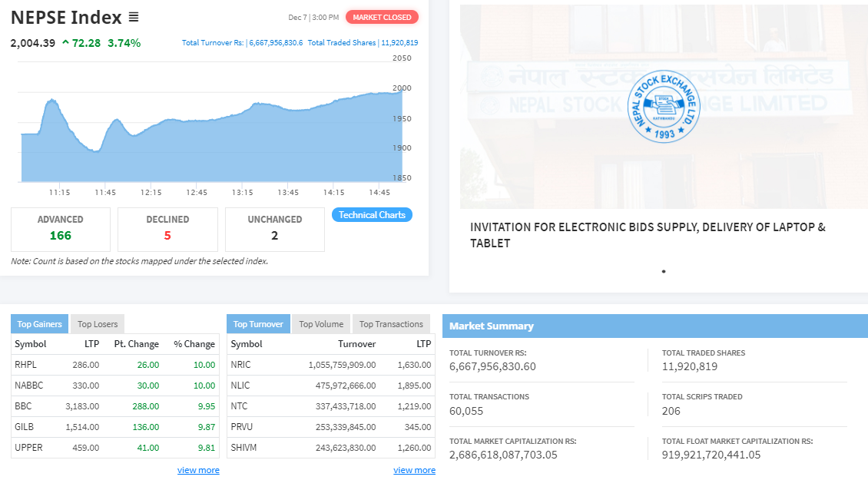Viewport: 868px width, 480px height.
Task: Switch to the Top Turnover tab
Action: point(258,324)
